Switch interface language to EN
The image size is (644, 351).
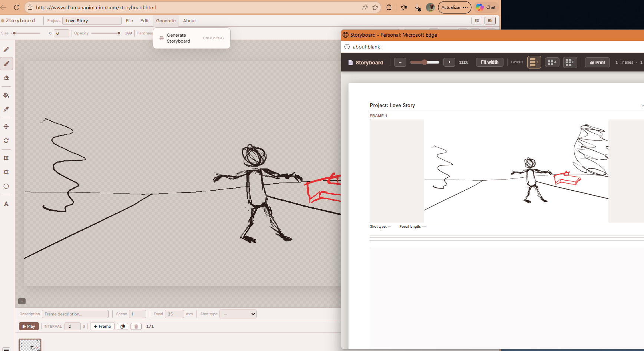click(490, 21)
